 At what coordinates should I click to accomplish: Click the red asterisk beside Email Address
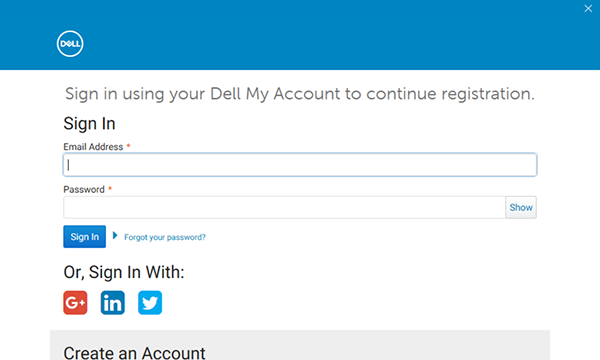point(129,146)
